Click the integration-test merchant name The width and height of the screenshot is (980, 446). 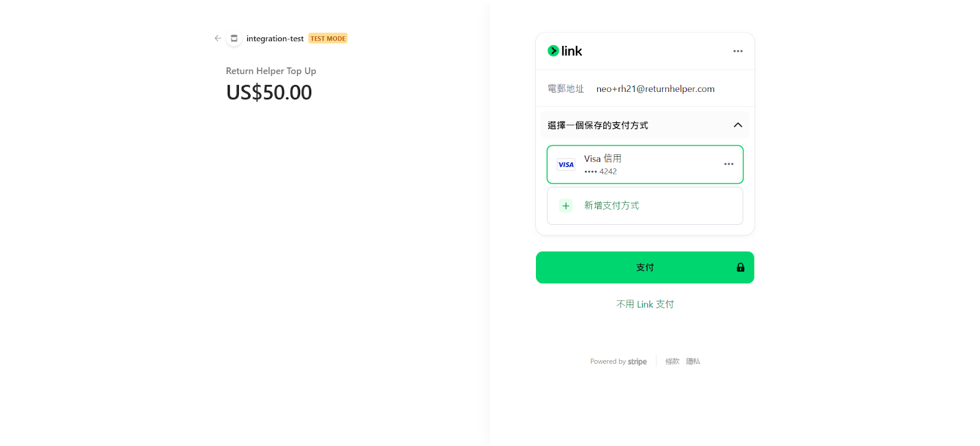[275, 39]
